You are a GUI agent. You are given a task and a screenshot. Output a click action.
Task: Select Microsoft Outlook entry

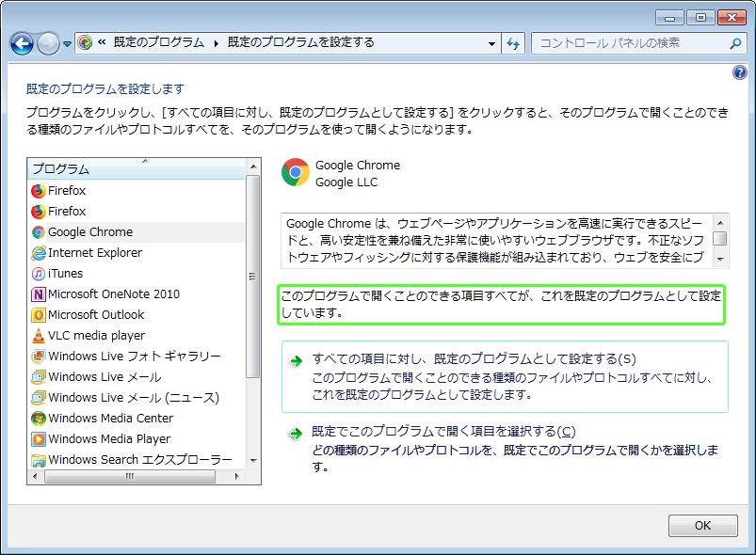coord(96,314)
